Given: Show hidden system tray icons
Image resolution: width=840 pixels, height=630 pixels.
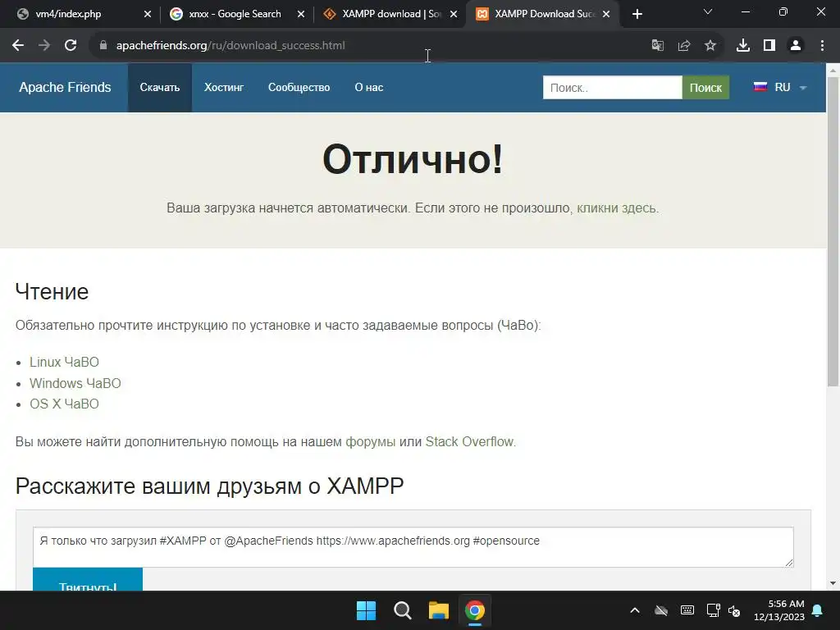Looking at the screenshot, I should (635, 610).
